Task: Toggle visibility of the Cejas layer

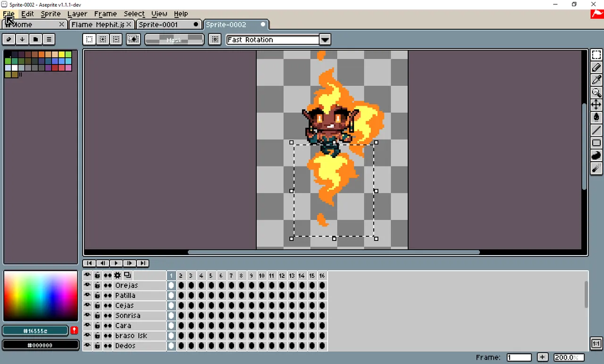Action: click(87, 305)
